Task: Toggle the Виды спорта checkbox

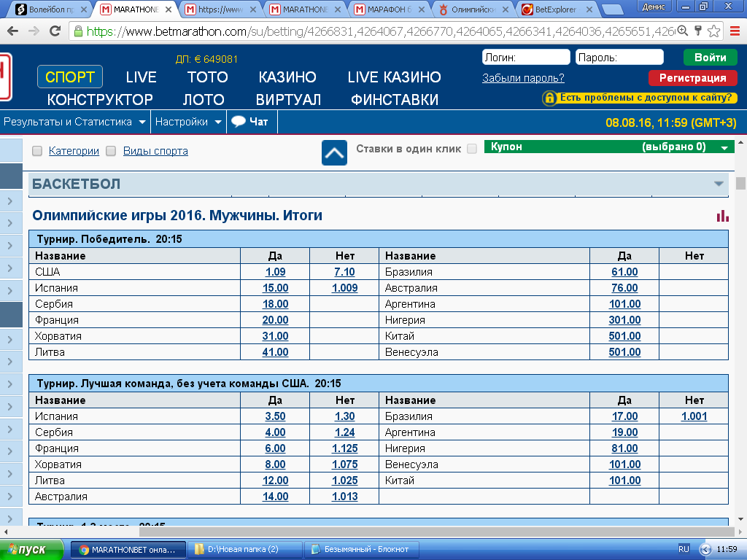Action: point(111,151)
